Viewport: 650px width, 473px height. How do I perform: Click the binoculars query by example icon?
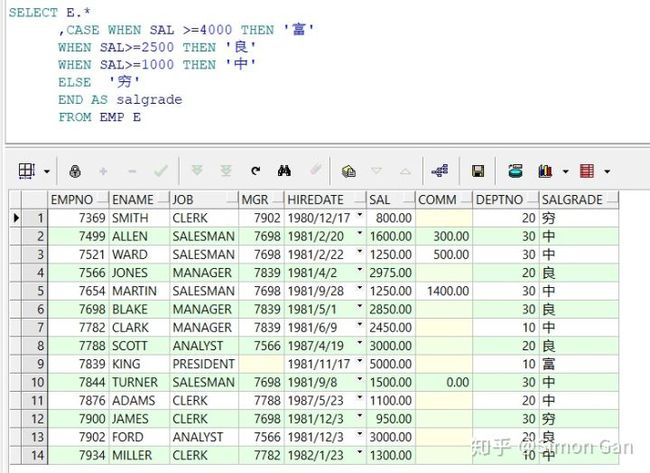coord(284,170)
